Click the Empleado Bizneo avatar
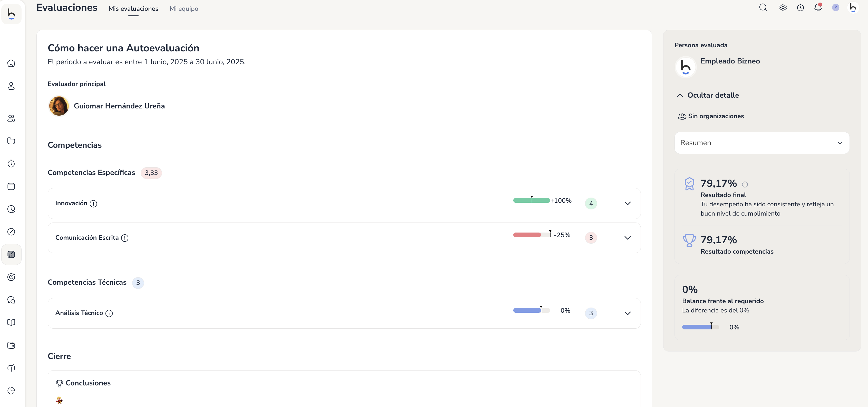 click(686, 67)
